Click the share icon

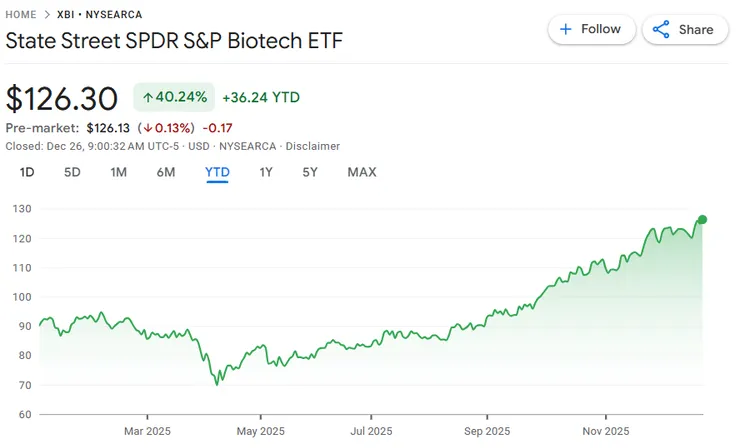point(661,29)
